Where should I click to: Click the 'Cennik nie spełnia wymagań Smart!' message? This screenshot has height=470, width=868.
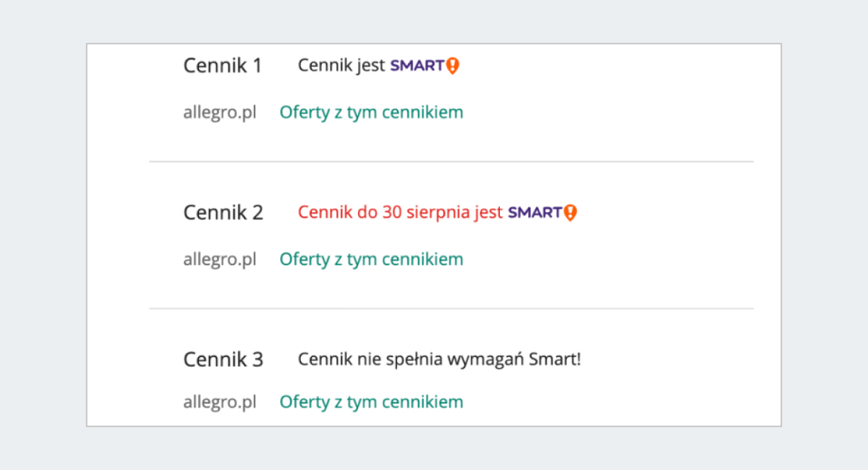click(440, 359)
